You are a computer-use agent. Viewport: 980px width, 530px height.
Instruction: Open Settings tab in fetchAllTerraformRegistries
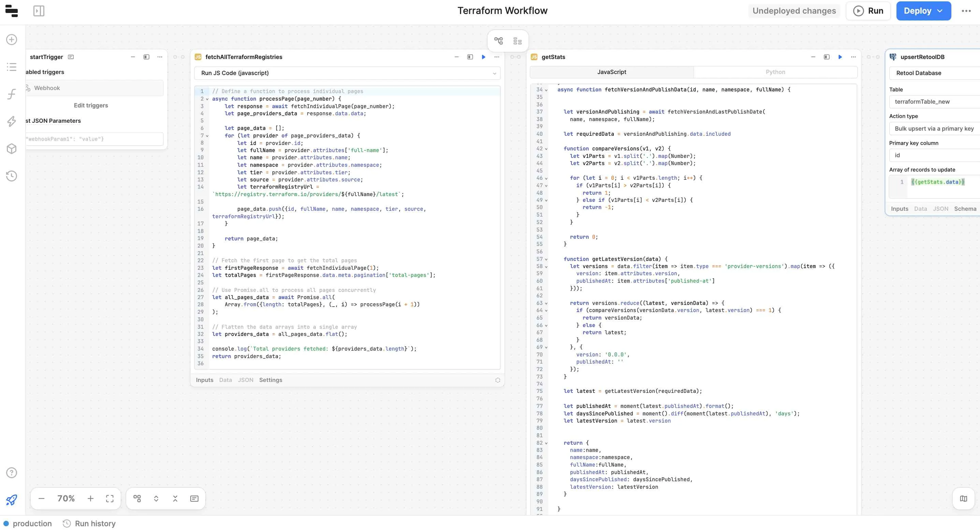pos(270,380)
